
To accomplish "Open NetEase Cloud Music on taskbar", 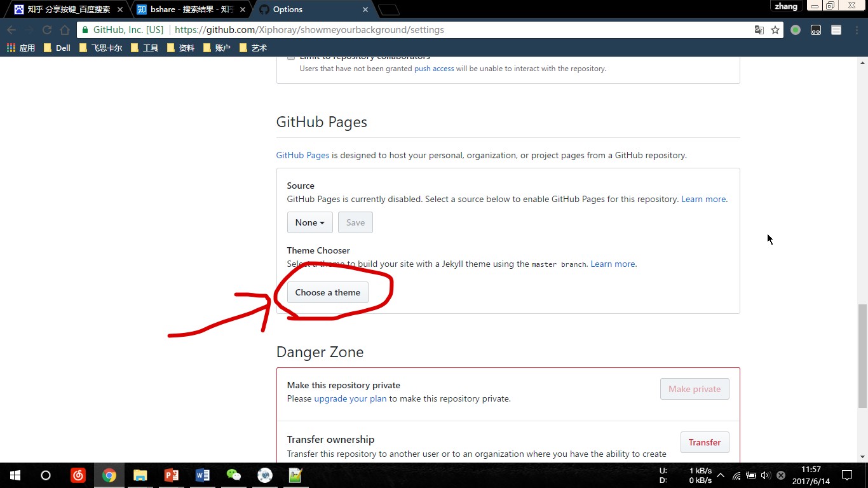I will pos(78,475).
